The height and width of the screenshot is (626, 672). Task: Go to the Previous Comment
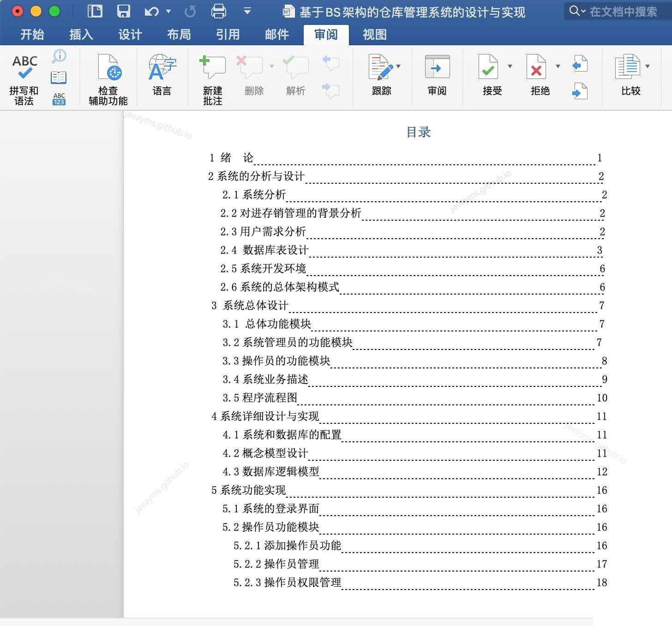(331, 62)
